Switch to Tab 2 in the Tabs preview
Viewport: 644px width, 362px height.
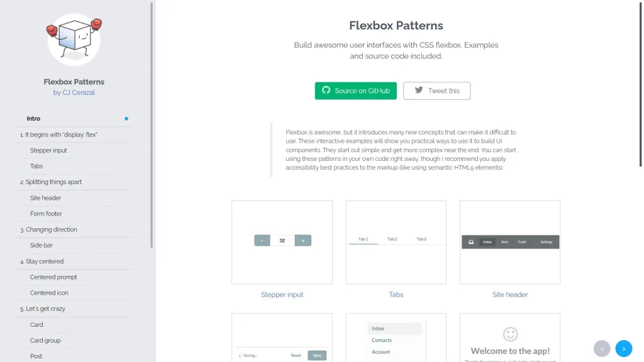[393, 238]
